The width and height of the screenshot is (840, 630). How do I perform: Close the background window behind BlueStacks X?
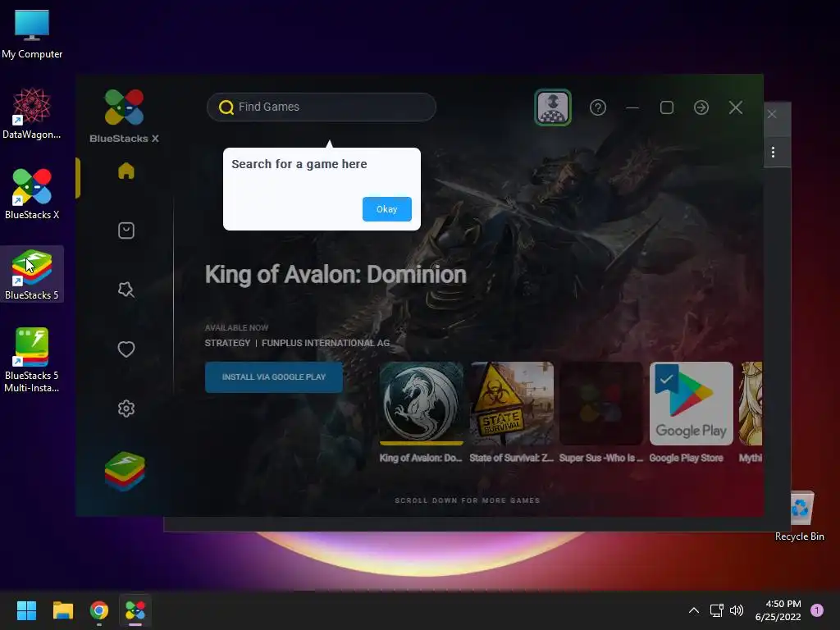tap(772, 114)
